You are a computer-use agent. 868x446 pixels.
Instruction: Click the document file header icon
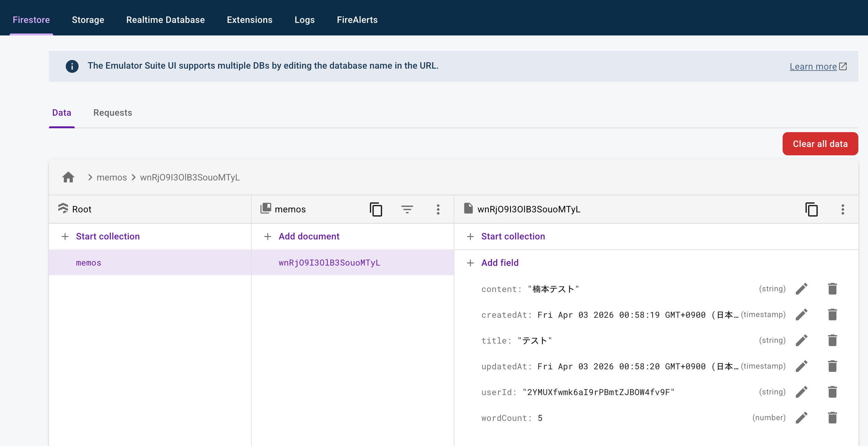click(x=468, y=208)
